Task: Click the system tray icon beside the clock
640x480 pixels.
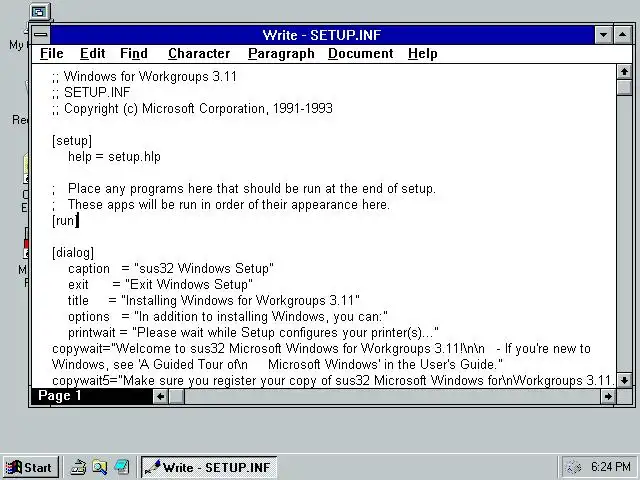Action: pos(574,467)
